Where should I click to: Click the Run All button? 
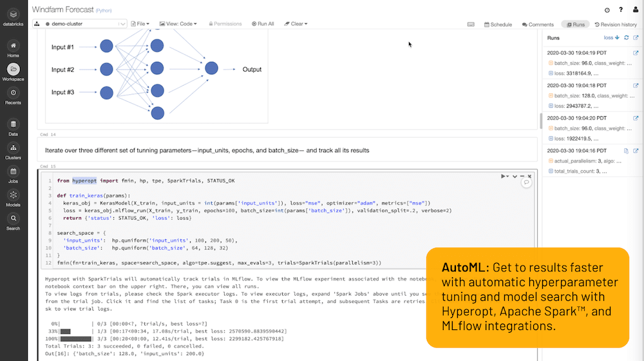point(263,24)
